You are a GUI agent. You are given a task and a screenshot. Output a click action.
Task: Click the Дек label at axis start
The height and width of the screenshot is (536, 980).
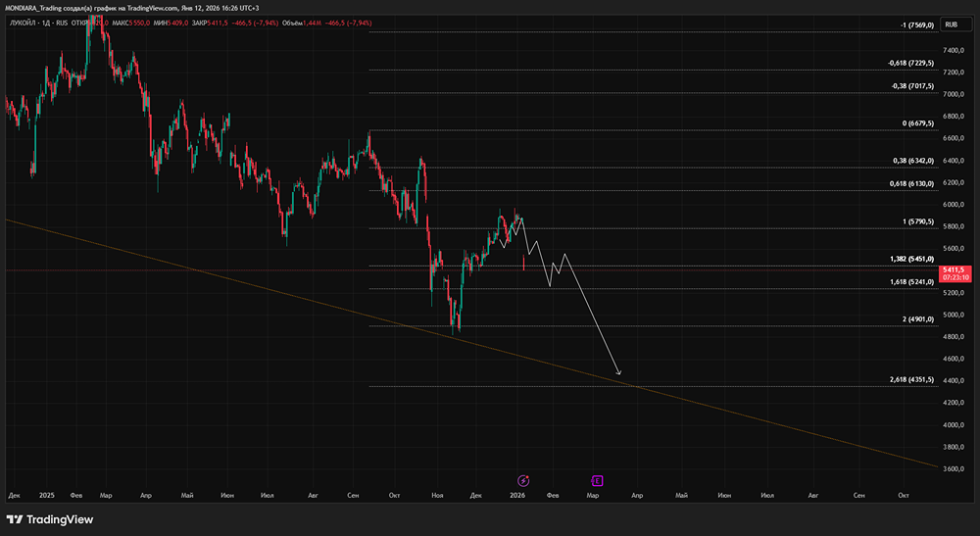coord(15,496)
